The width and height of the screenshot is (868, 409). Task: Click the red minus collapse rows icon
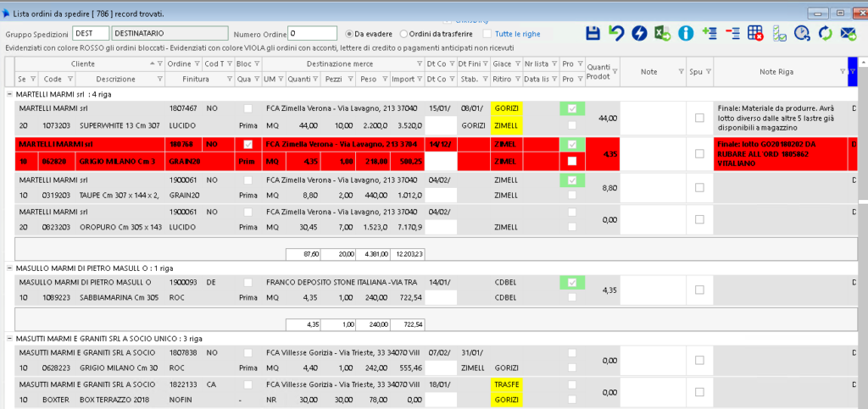pyautogui.click(x=732, y=34)
